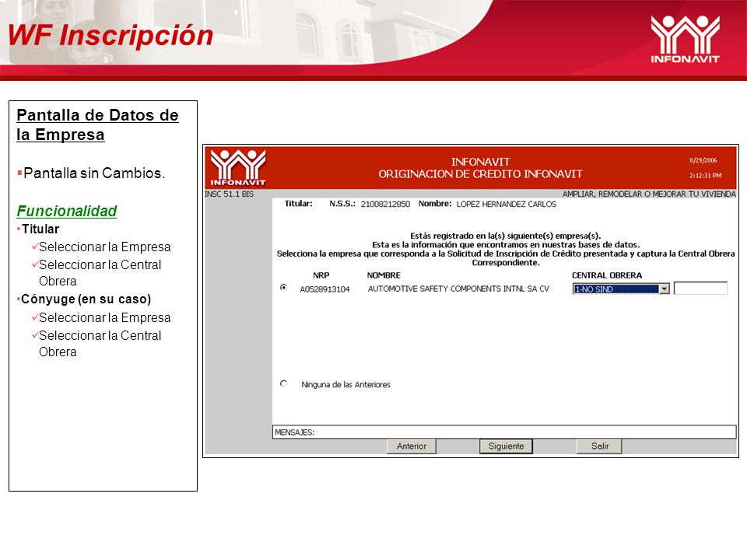
Task: Click the N.S.S. number 21008212850
Action: pos(385,204)
